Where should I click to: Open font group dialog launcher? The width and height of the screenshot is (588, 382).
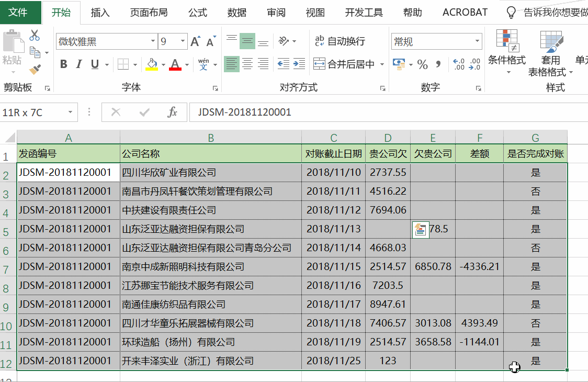pyautogui.click(x=215, y=88)
